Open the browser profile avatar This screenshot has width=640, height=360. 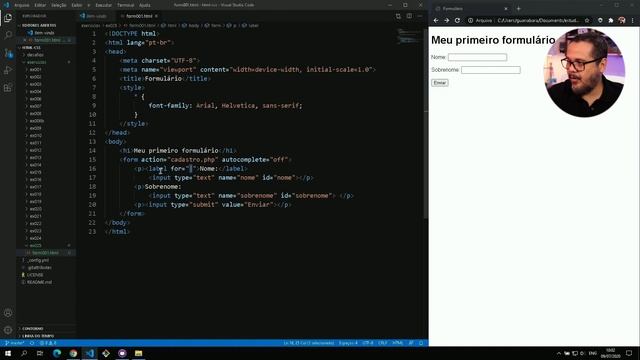pyautogui.click(x=622, y=20)
